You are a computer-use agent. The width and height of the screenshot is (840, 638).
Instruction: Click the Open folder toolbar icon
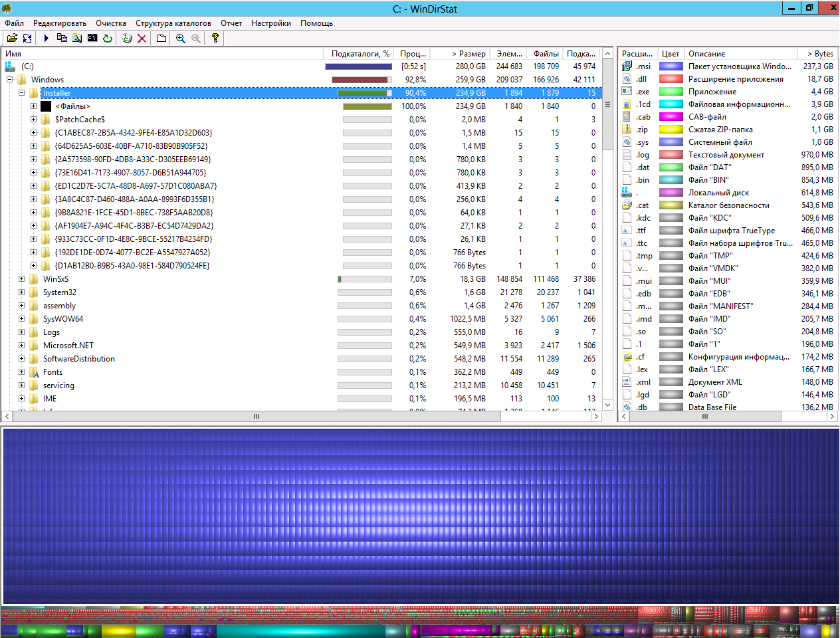pos(12,39)
